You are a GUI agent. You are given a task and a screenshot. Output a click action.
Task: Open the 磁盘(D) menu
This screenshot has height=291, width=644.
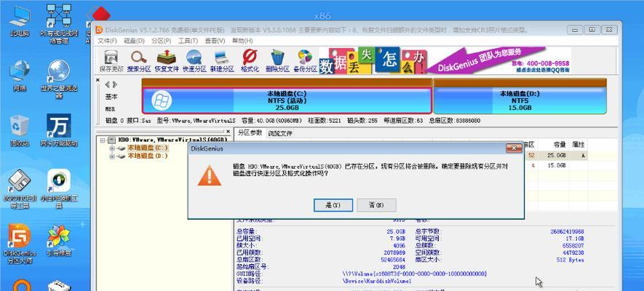[x=135, y=41]
